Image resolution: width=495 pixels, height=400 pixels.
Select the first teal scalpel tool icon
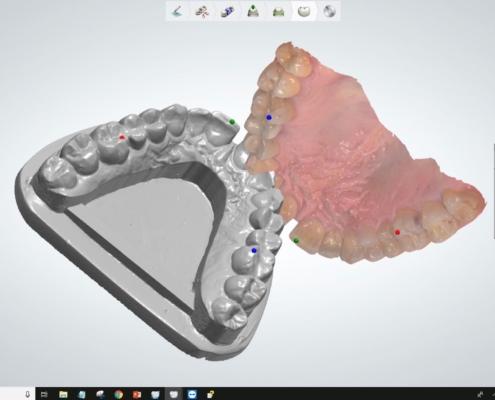(177, 12)
